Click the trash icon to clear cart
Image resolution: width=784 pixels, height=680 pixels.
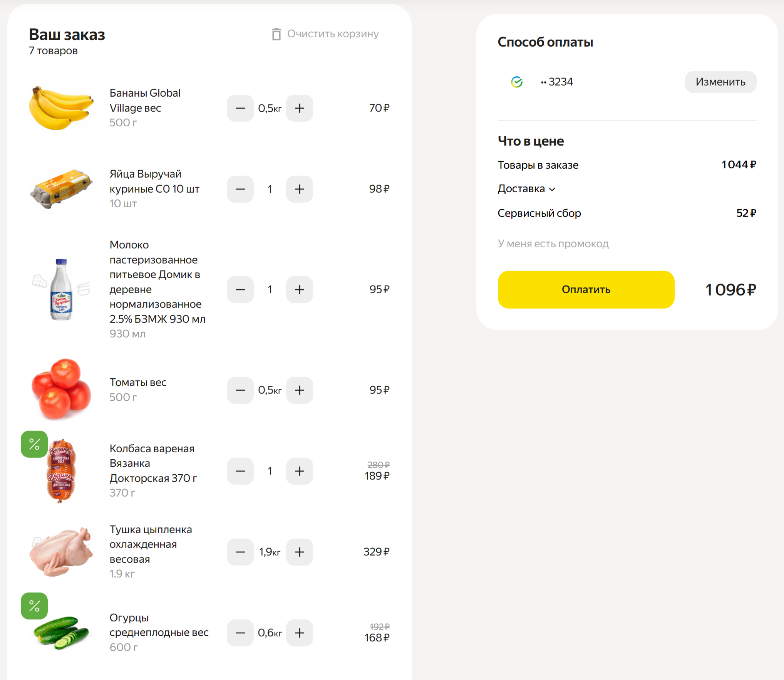coord(276,34)
